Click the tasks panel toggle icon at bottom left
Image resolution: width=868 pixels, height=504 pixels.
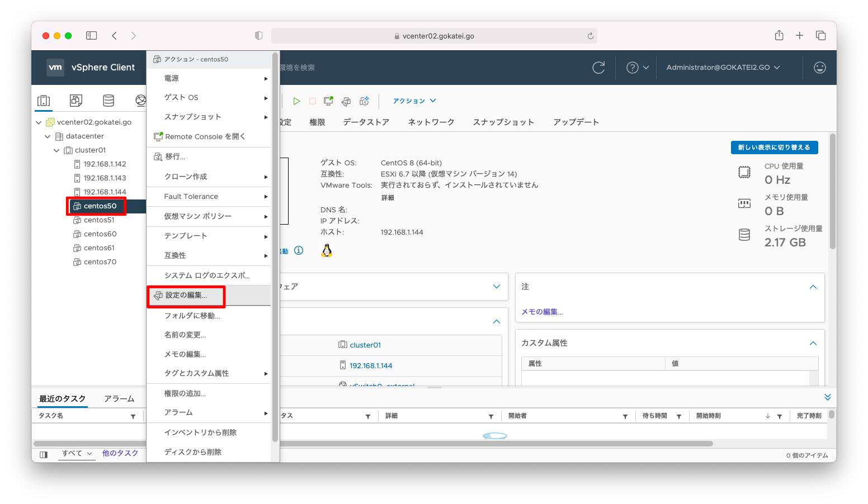(44, 454)
